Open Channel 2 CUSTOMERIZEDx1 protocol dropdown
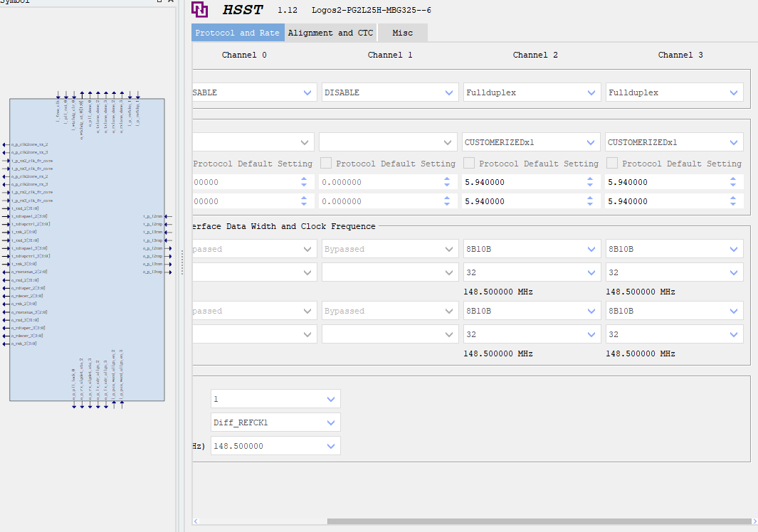 click(530, 142)
